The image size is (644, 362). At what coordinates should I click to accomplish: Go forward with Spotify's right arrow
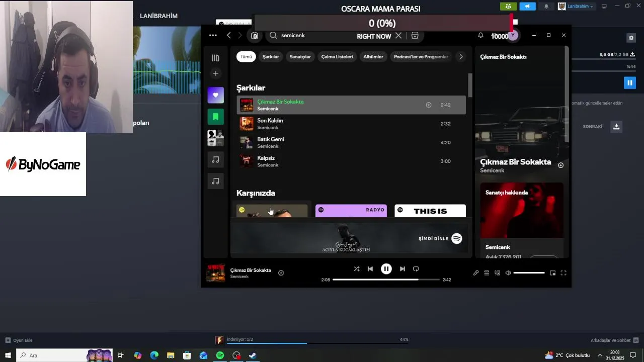[240, 35]
